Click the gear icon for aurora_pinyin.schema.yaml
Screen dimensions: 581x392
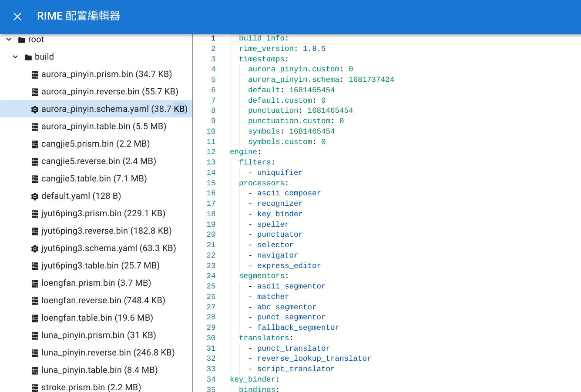35,110
